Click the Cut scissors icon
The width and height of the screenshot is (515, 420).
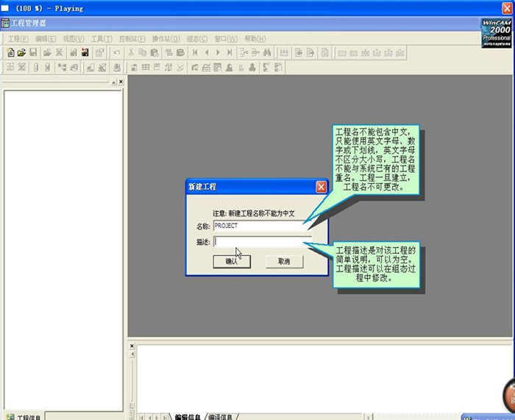(131, 52)
